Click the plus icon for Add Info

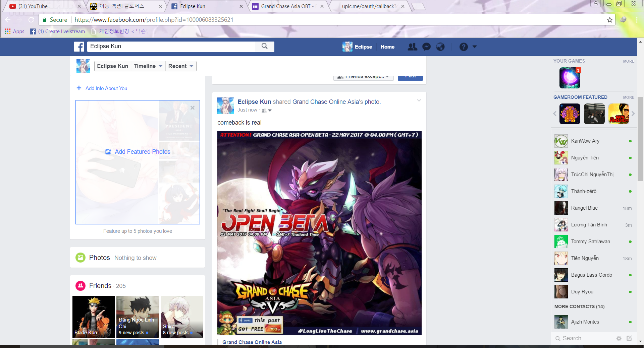[x=79, y=88]
